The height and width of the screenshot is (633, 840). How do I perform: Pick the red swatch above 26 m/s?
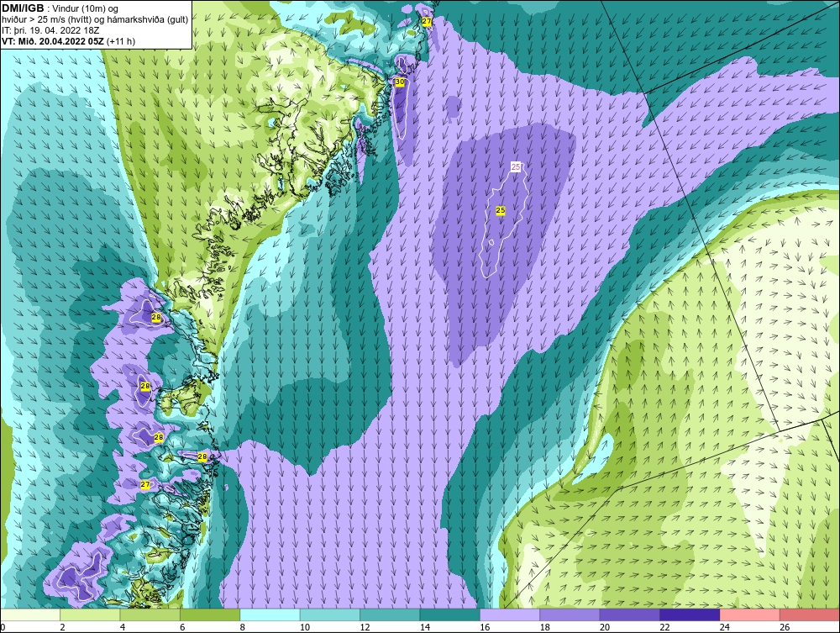coord(810,615)
